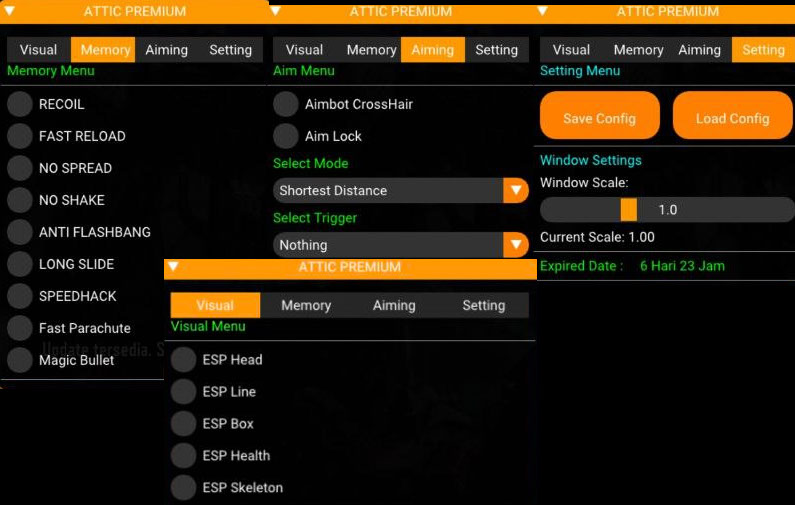Enable ESP Skeleton

184,488
